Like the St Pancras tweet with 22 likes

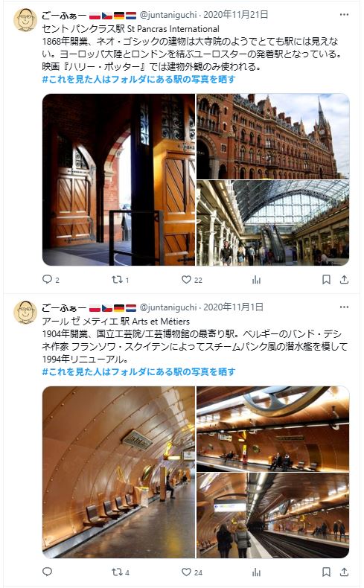(x=186, y=279)
